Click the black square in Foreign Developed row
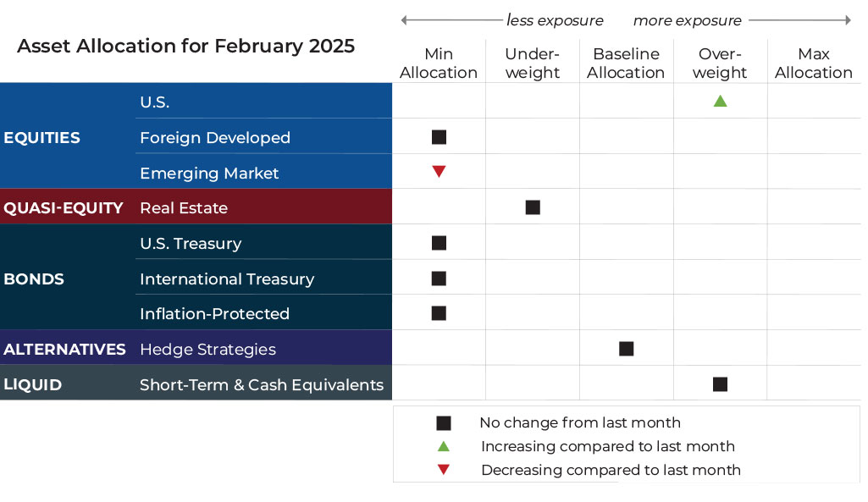The image size is (868, 502). click(x=439, y=137)
